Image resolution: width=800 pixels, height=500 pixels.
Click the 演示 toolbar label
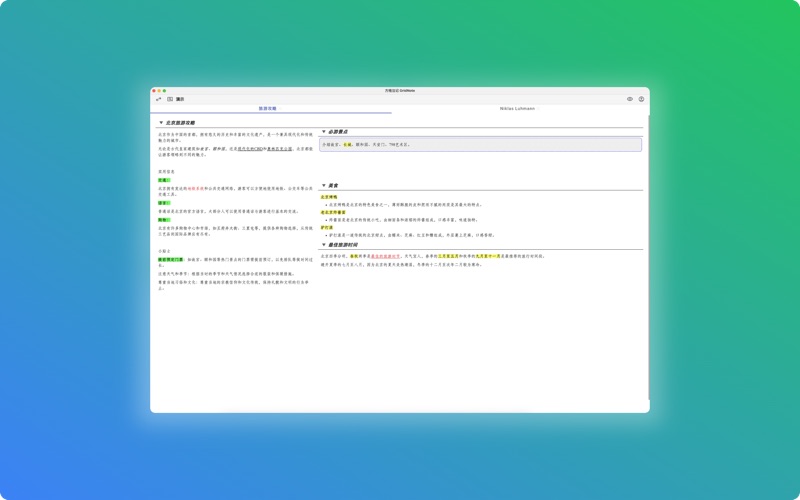180,99
